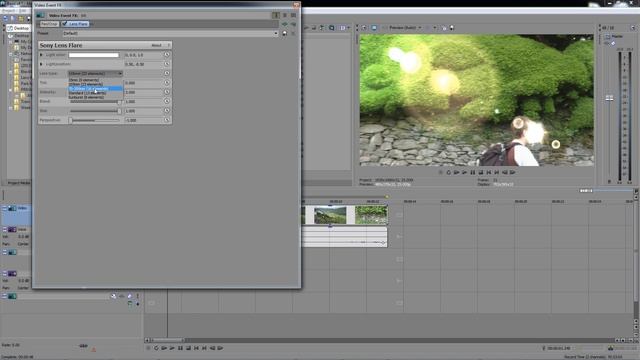Click the Perspective slider handle
This screenshot has width=640, height=360.
[71, 120]
